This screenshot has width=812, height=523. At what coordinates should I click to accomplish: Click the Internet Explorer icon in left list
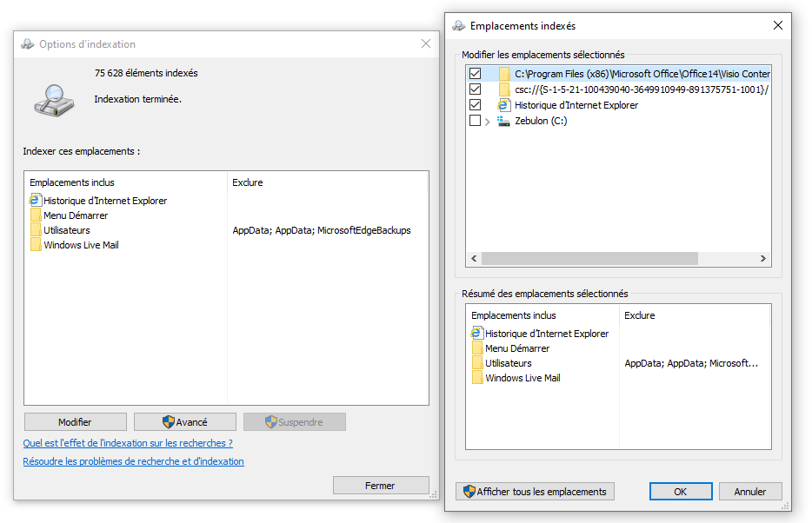click(x=36, y=201)
